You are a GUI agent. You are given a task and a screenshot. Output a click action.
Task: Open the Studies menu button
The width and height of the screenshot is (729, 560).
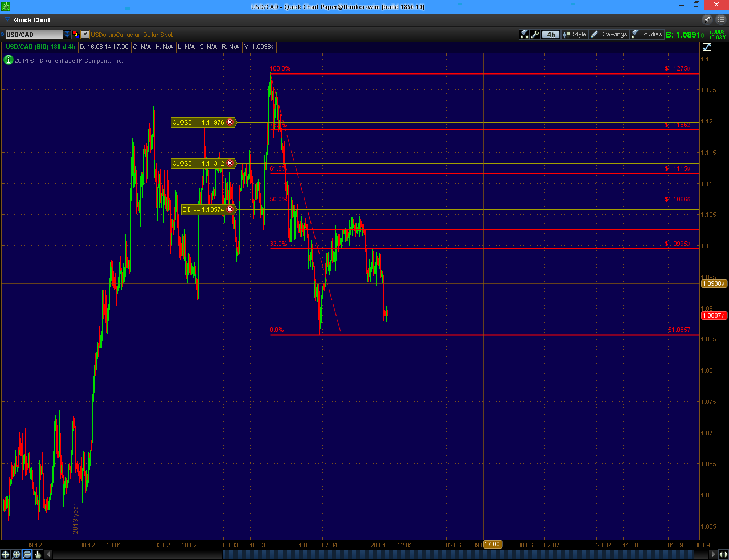(647, 34)
